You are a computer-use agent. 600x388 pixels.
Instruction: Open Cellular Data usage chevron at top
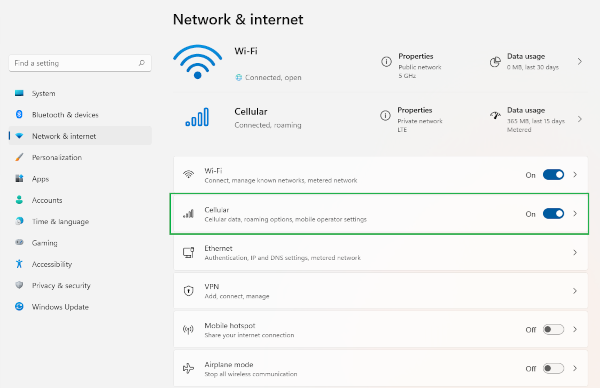point(580,119)
